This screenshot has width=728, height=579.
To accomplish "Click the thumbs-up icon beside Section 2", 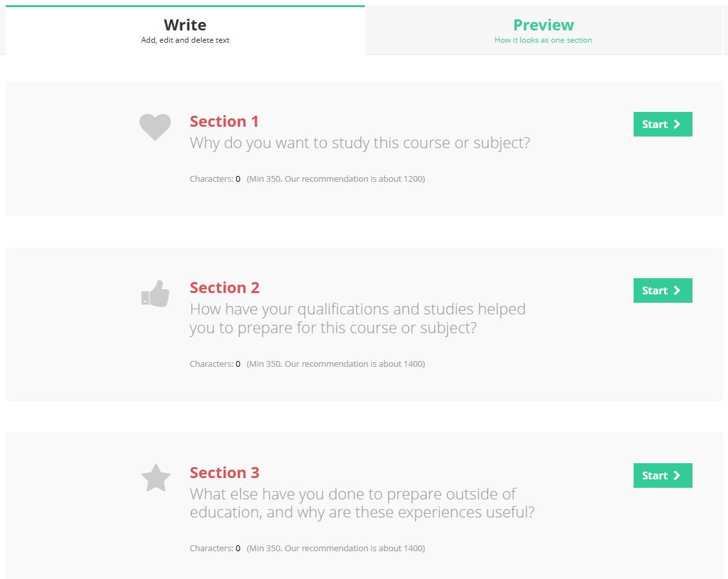I will pos(155,294).
